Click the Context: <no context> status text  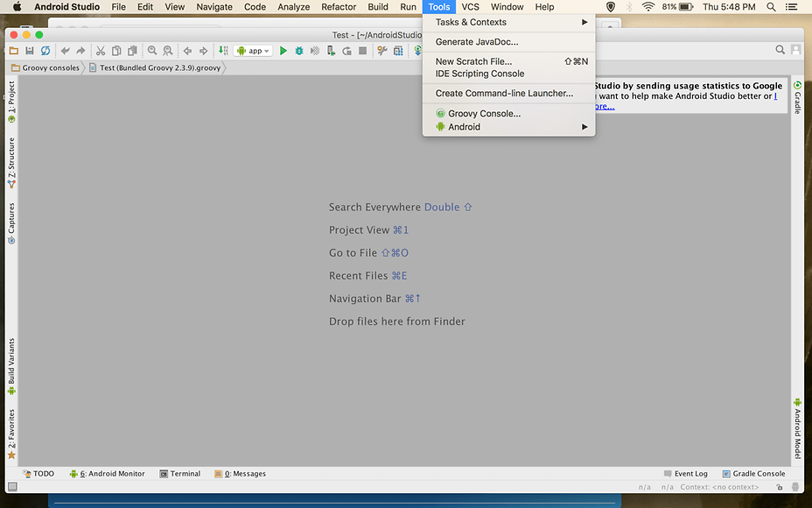[x=719, y=487]
